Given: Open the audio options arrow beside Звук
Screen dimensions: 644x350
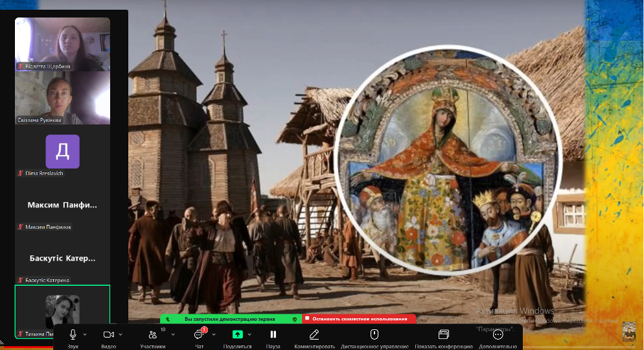Looking at the screenshot, I should [x=85, y=334].
